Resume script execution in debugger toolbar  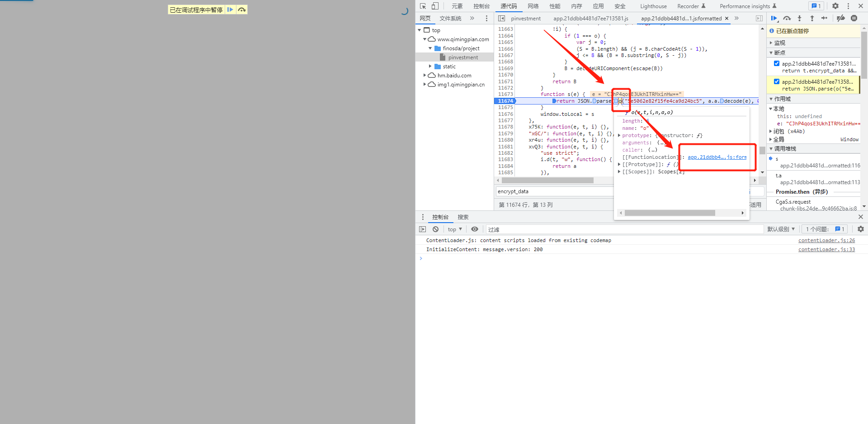(x=774, y=18)
